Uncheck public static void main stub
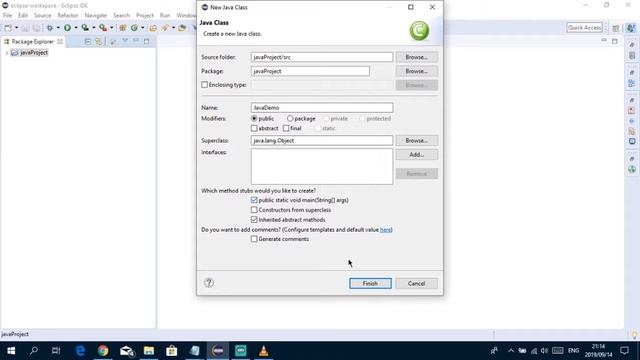The image size is (640, 360). [254, 200]
